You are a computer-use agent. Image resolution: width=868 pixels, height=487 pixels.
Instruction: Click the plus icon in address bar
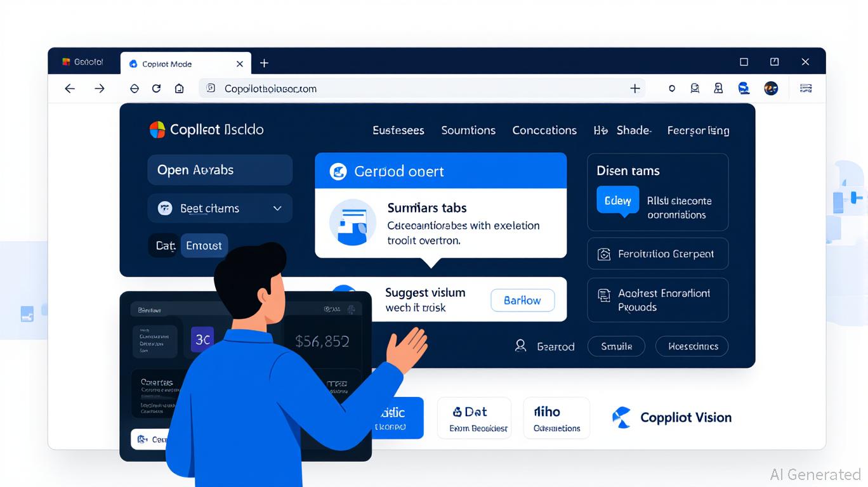tap(635, 89)
